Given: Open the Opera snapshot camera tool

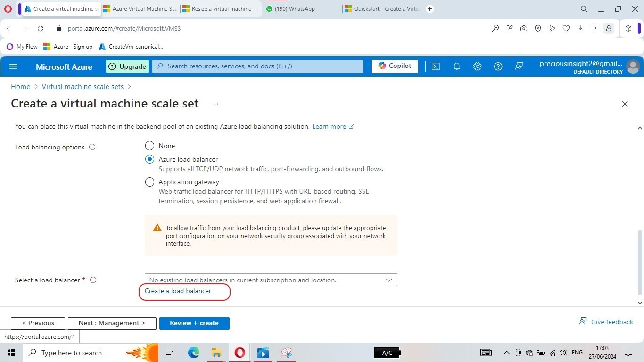Looking at the screenshot, I should click(524, 28).
